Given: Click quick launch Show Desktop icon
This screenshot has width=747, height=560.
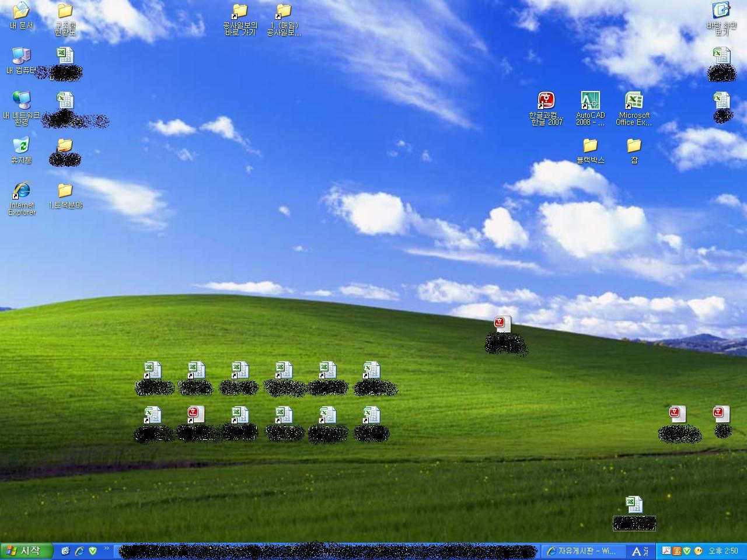Looking at the screenshot, I should point(65,551).
